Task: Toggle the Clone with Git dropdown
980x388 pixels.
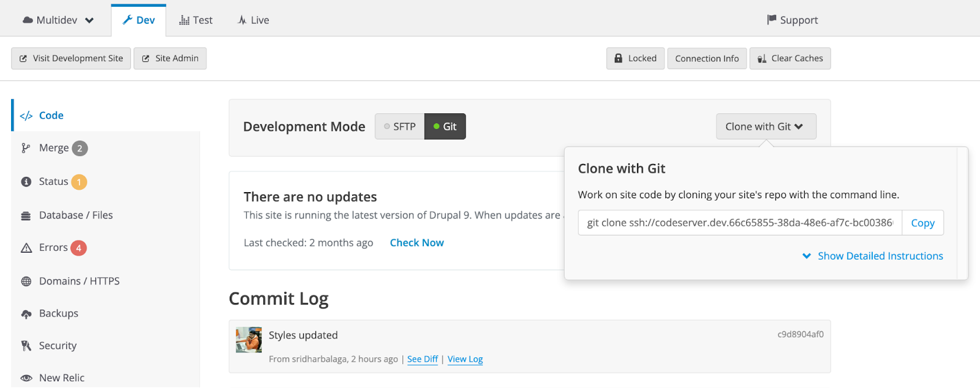Action: point(766,127)
